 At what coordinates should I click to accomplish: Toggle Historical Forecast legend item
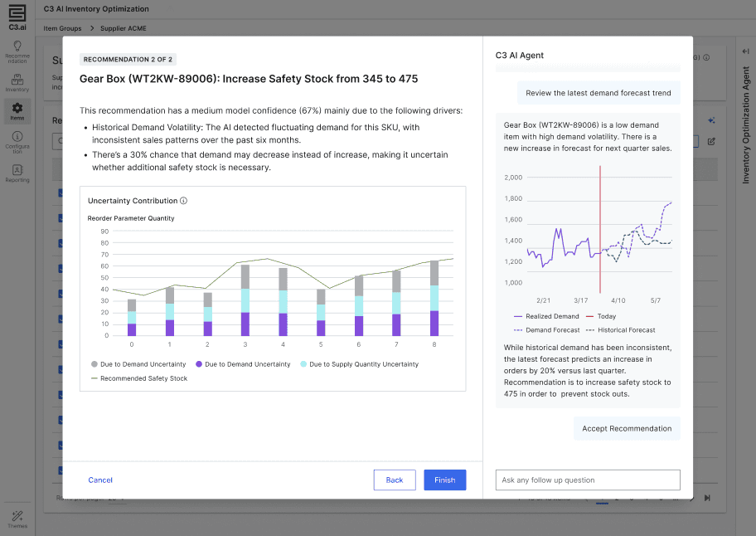[x=621, y=330]
